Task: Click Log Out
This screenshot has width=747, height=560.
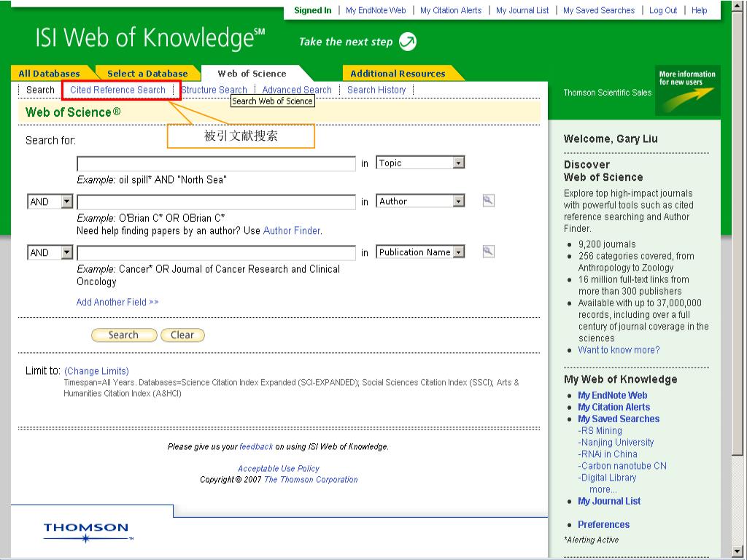Action: pos(663,10)
